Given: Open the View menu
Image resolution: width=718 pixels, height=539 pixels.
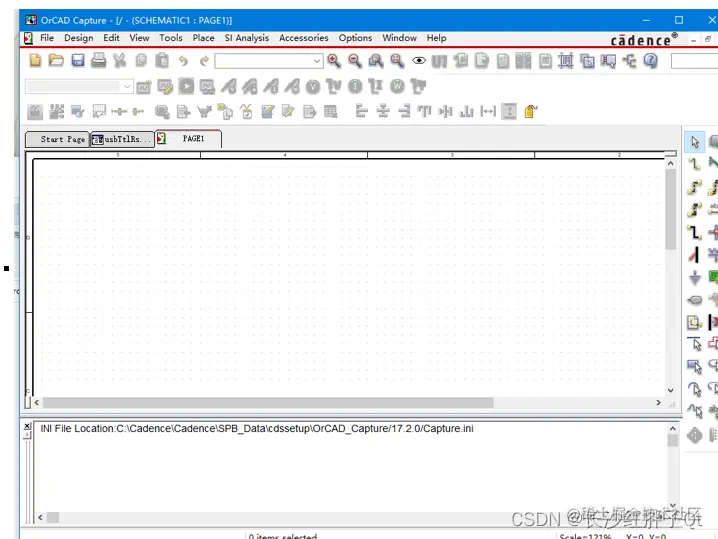Looking at the screenshot, I should pos(139,38).
